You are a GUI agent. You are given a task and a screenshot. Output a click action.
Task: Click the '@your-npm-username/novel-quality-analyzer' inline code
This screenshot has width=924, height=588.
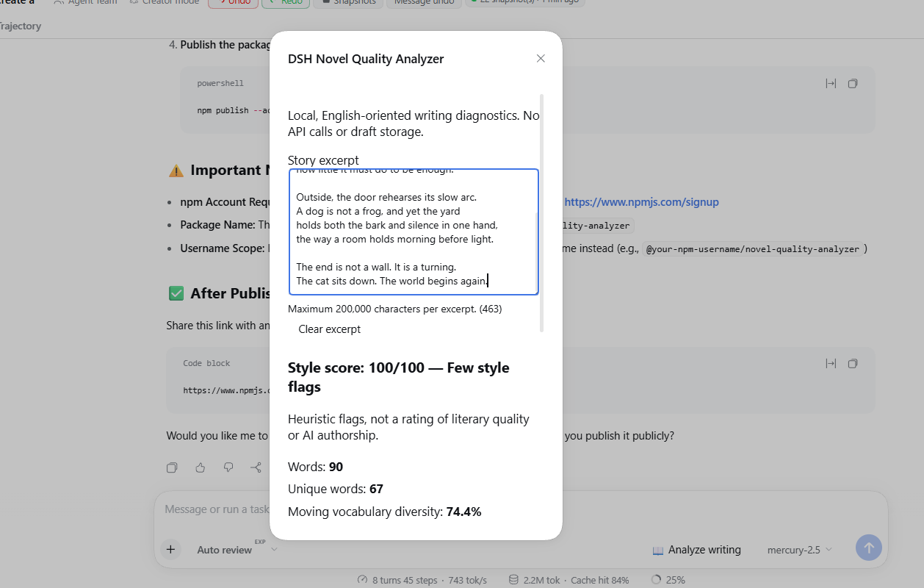752,249
